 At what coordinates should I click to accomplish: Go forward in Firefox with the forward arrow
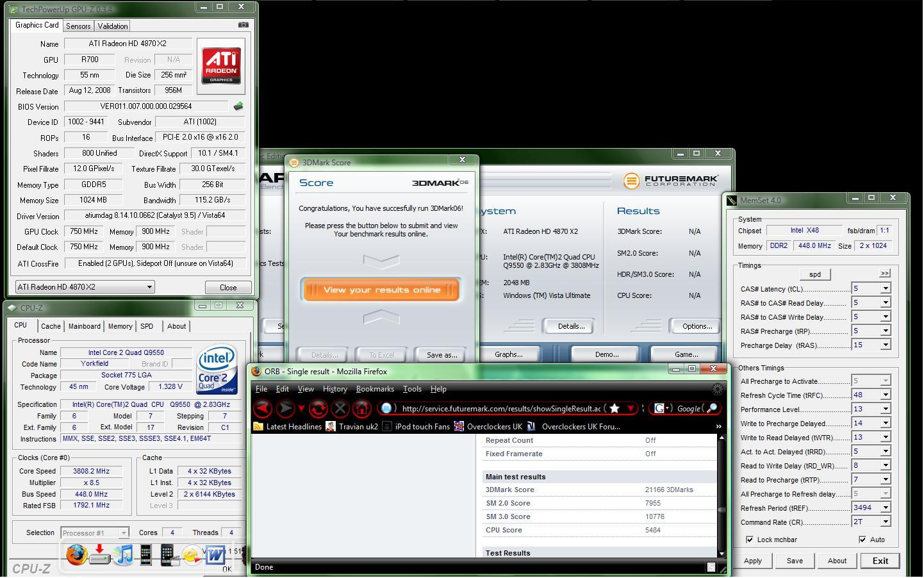pyautogui.click(x=286, y=408)
